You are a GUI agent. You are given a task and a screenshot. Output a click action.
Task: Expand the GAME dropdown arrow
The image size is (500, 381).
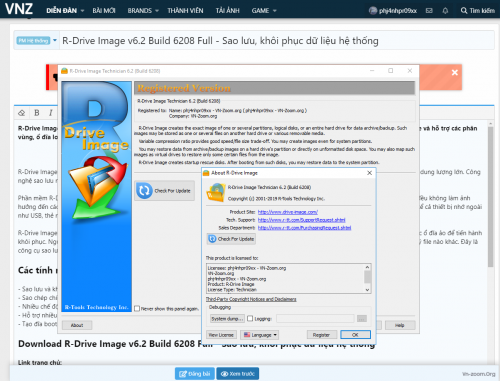(x=274, y=11)
